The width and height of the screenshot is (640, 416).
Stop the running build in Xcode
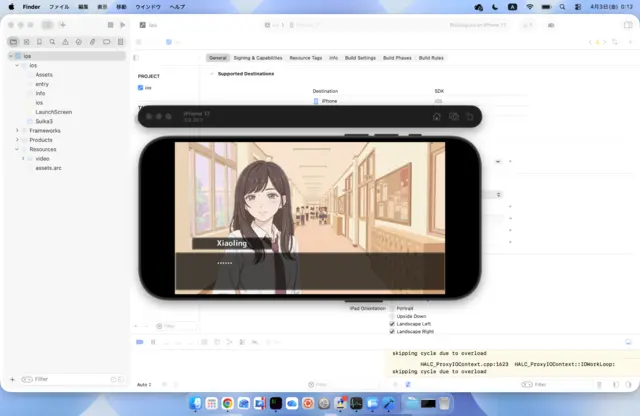[110, 25]
